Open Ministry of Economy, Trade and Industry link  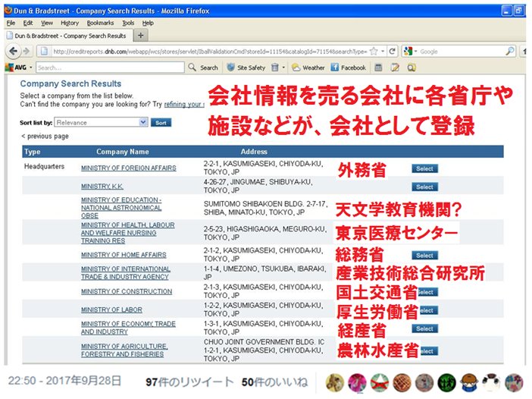tap(128, 328)
